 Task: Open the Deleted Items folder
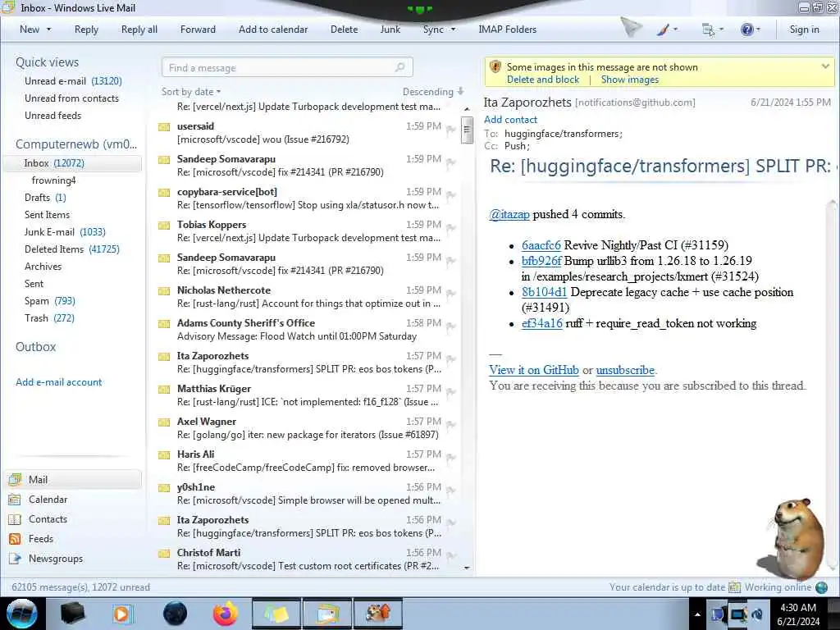point(72,249)
